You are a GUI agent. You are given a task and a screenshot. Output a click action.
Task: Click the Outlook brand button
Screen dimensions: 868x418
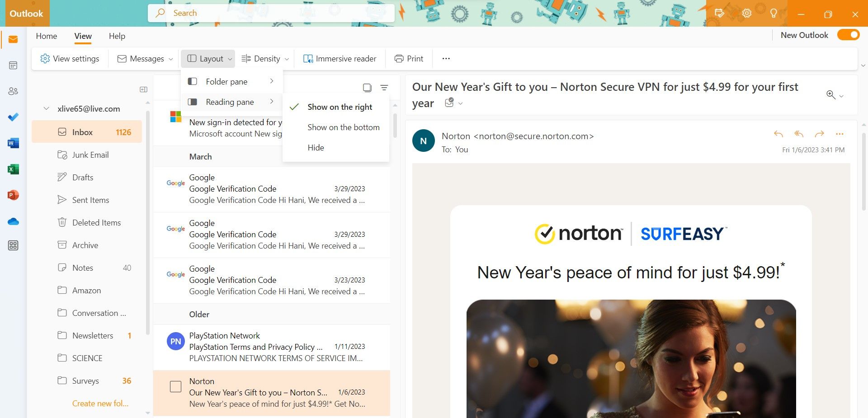pyautogui.click(x=26, y=14)
